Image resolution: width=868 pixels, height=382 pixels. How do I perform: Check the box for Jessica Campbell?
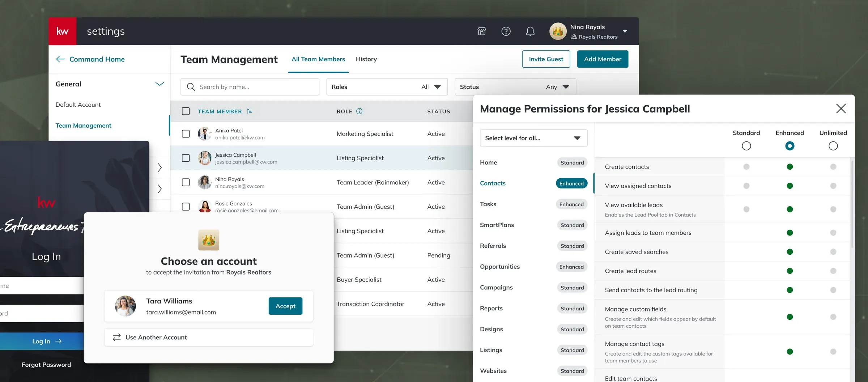pyautogui.click(x=186, y=158)
